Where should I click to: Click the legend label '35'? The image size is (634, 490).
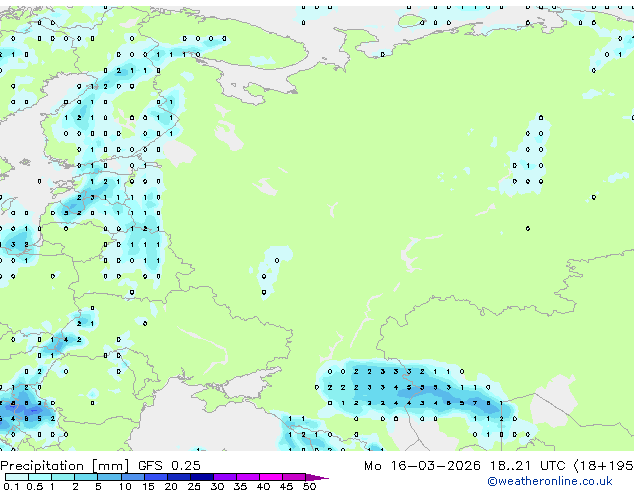(x=240, y=486)
